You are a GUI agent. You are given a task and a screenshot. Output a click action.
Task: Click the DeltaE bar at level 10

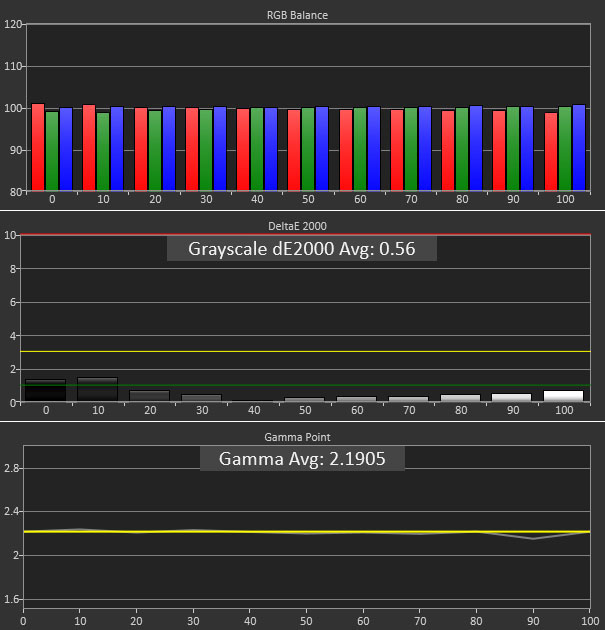click(x=98, y=389)
